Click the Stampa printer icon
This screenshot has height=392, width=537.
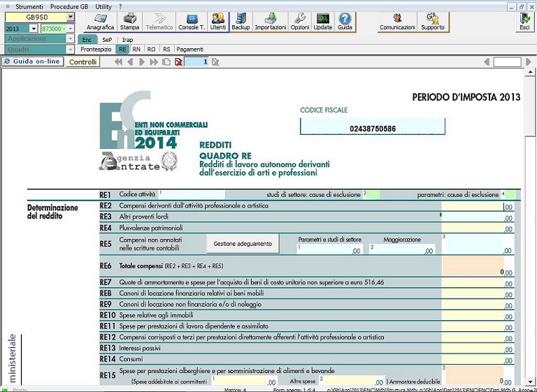point(129,22)
